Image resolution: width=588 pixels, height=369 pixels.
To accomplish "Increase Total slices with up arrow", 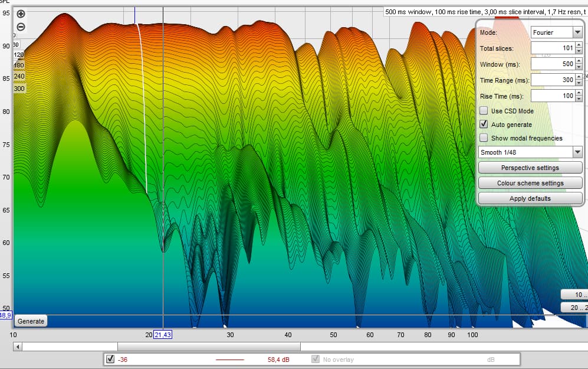I will coord(579,45).
